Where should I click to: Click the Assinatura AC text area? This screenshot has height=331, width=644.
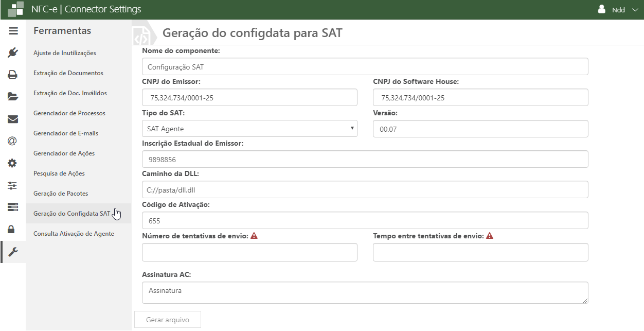pos(365,292)
